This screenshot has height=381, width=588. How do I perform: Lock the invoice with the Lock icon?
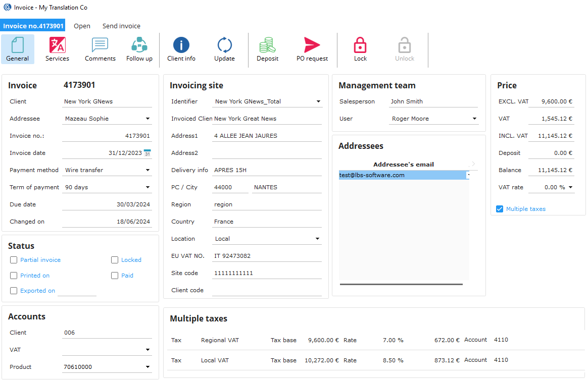click(360, 49)
